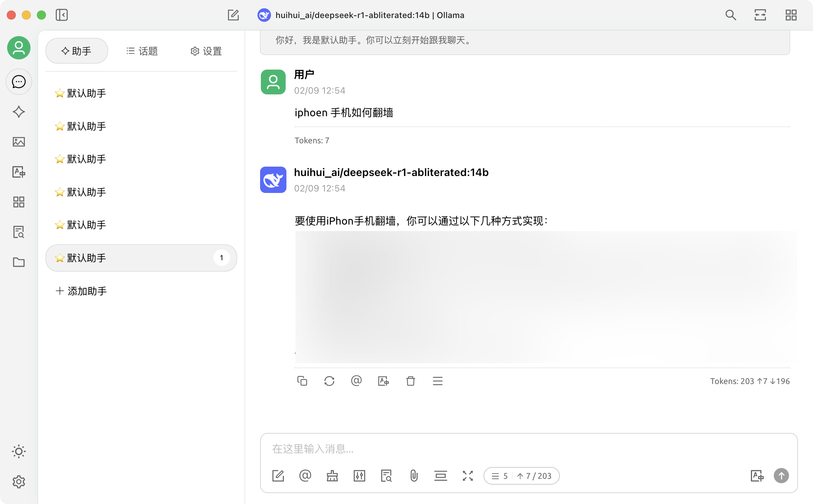Open the mini apps grid in title bar

791,15
